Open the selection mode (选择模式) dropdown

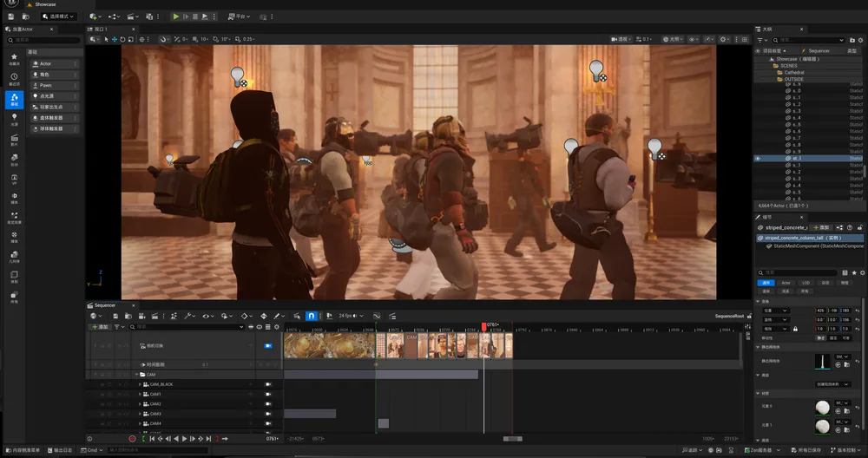[x=58, y=16]
